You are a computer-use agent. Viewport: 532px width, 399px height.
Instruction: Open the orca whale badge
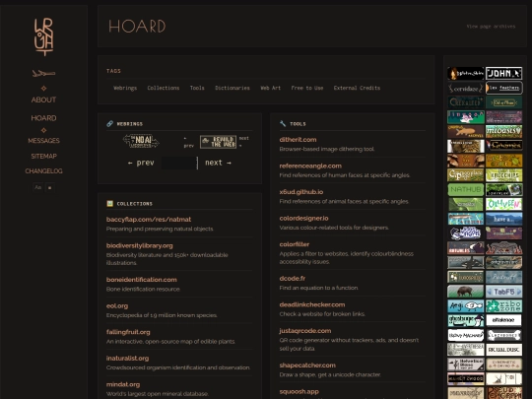tap(465, 262)
